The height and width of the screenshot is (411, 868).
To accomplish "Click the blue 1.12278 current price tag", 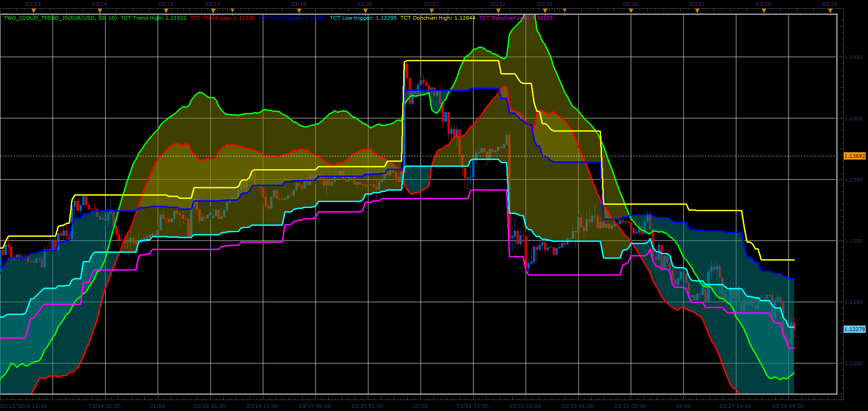I will [x=854, y=329].
